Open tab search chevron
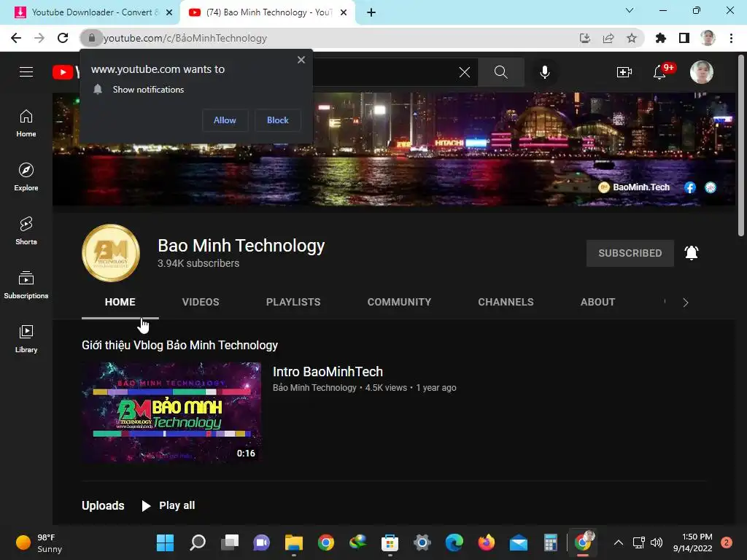This screenshot has width=747, height=560. pyautogui.click(x=630, y=10)
